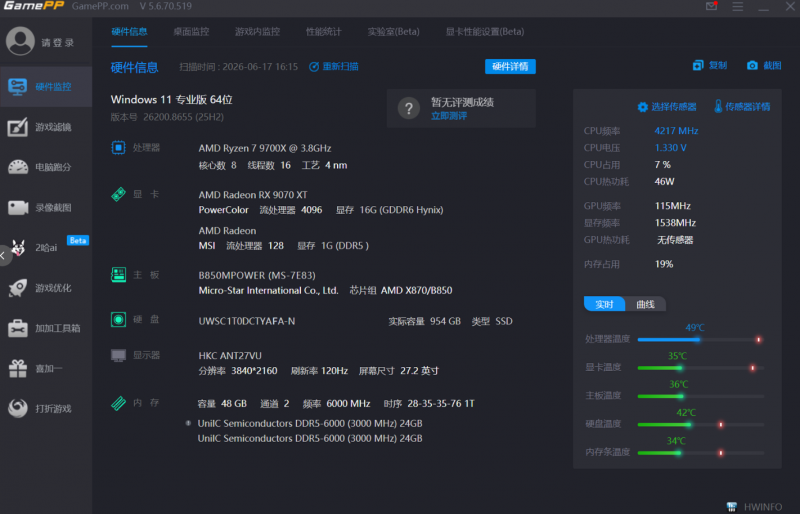Click UWSC1T0DCTYAFA-N disk name
Screen dimensions: 800x514
pos(247,321)
